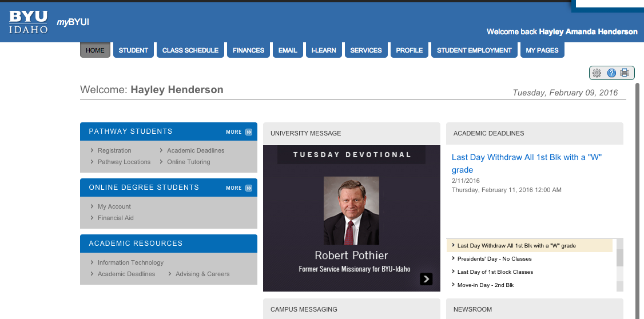
Task: Open the Advising & Careers link
Action: coord(202,274)
